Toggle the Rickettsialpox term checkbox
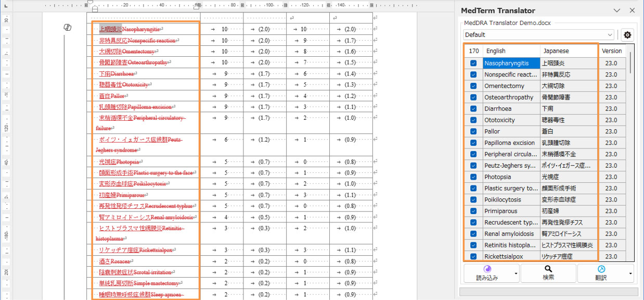The width and height of the screenshot is (644, 300). point(473,256)
